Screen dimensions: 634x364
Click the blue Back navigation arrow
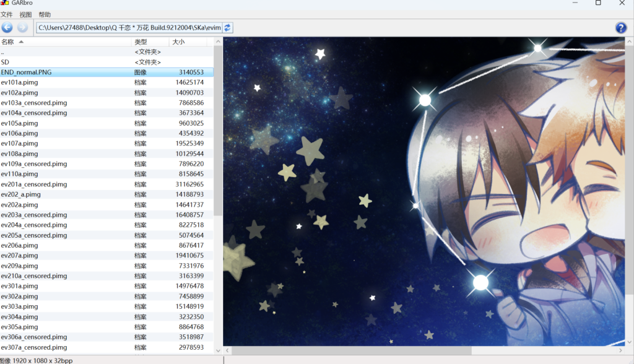click(x=7, y=27)
